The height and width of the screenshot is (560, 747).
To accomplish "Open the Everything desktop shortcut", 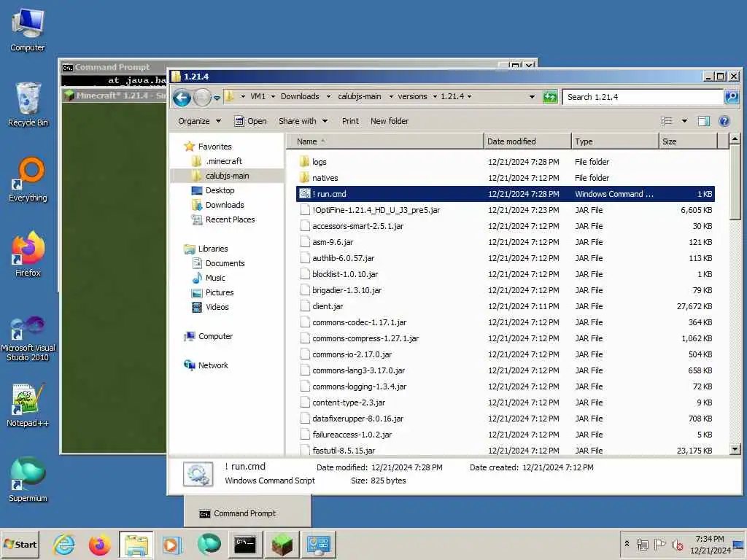I will coord(28,180).
